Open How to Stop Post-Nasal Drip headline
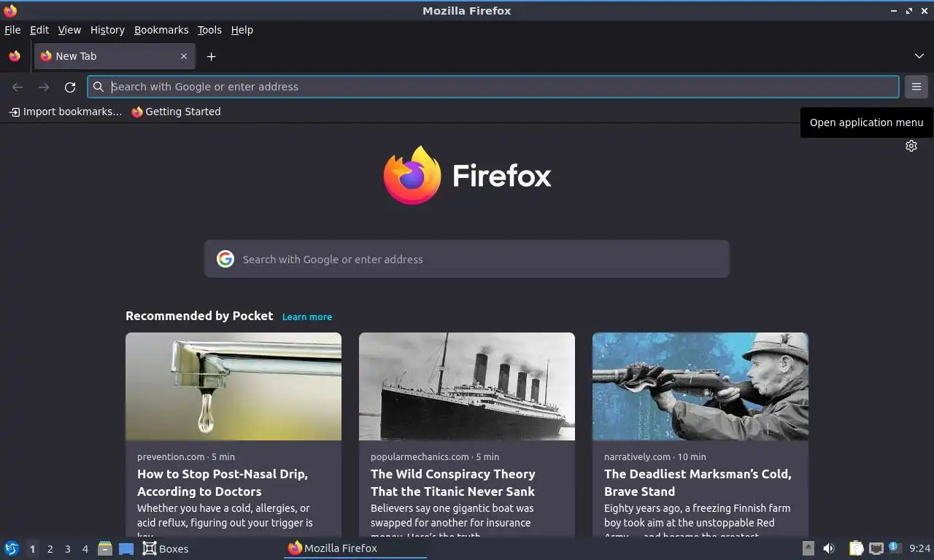Viewport: 934px width, 560px height. click(x=223, y=483)
